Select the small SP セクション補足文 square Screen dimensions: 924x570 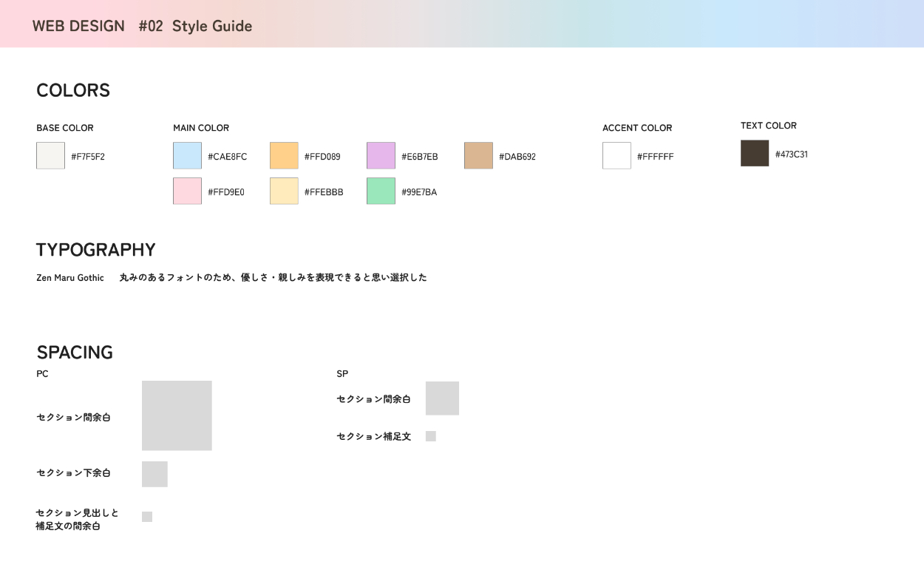[x=431, y=436]
